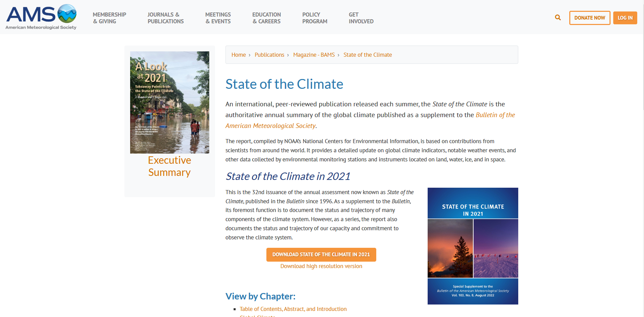Click the State of the Climate in 2021 heading
The height and width of the screenshot is (317, 644).
coord(288,176)
